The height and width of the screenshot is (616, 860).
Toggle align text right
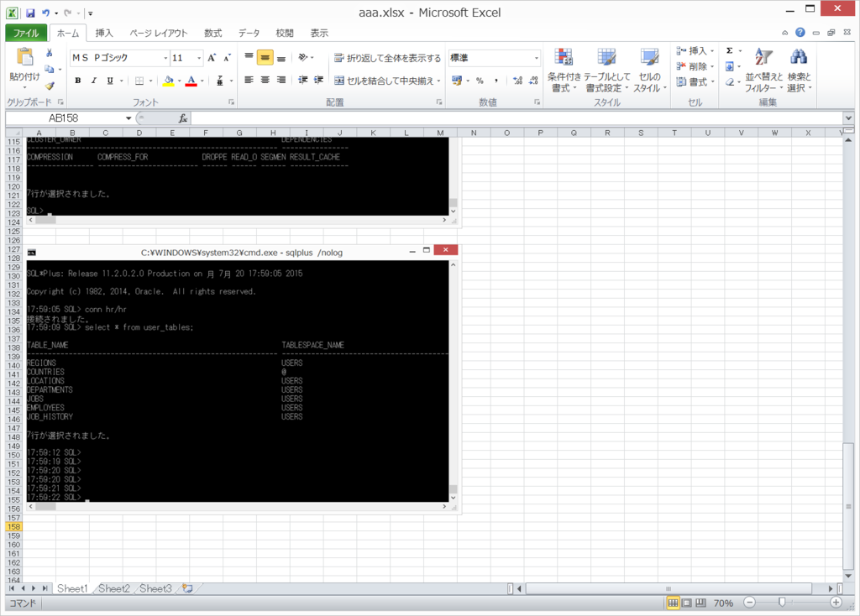281,80
